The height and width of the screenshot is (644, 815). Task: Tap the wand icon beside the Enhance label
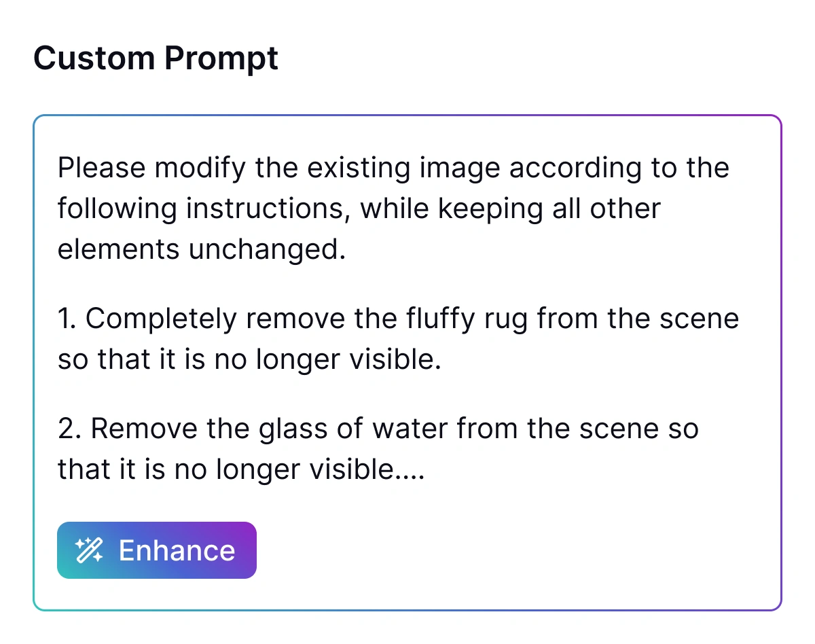point(90,549)
